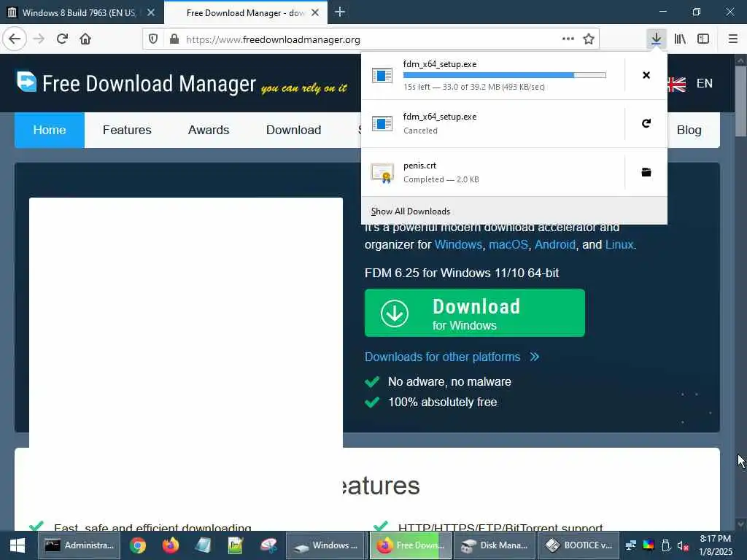Open the browser home page
Image resolution: width=747 pixels, height=560 pixels.
(85, 39)
